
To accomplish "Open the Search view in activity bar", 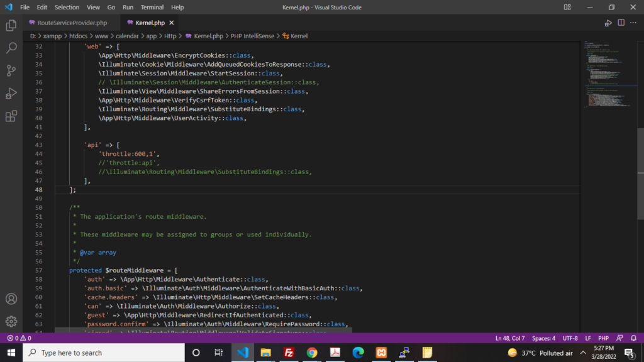I will (11, 48).
